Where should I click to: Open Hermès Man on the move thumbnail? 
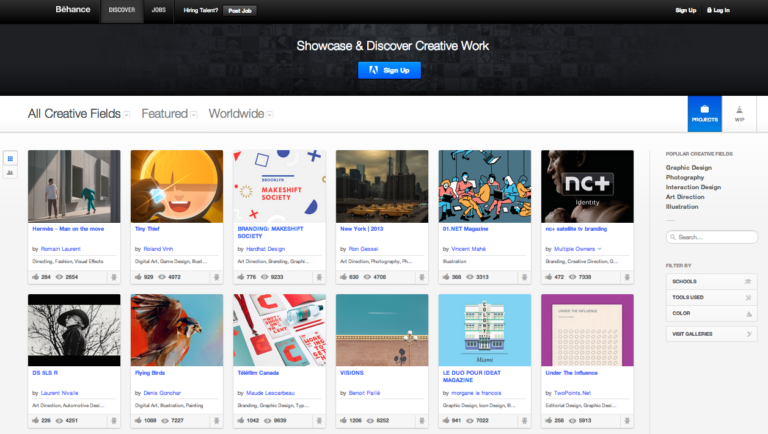74,187
